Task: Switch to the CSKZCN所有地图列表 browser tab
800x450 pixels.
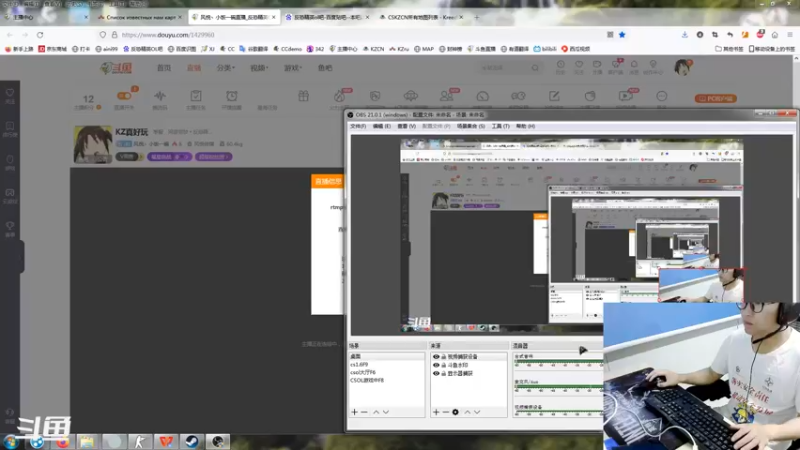Action: [421, 17]
